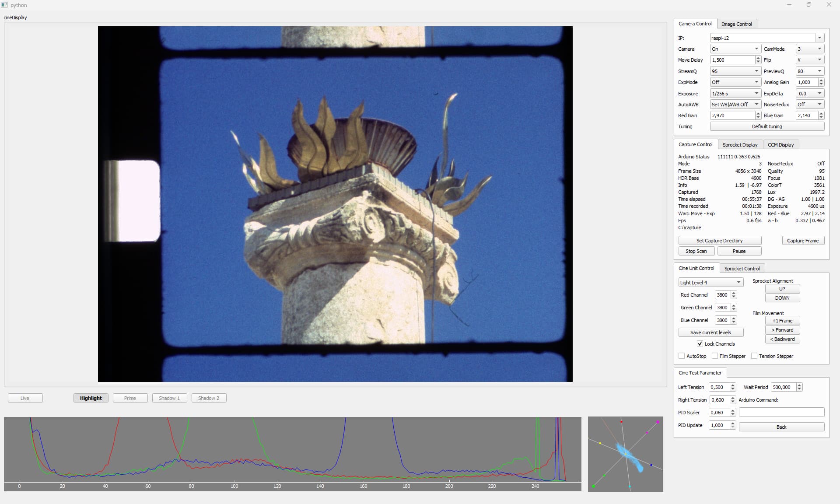Image resolution: width=840 pixels, height=504 pixels.
Task: Click the Move Delay spinbox field
Action: click(x=732, y=60)
